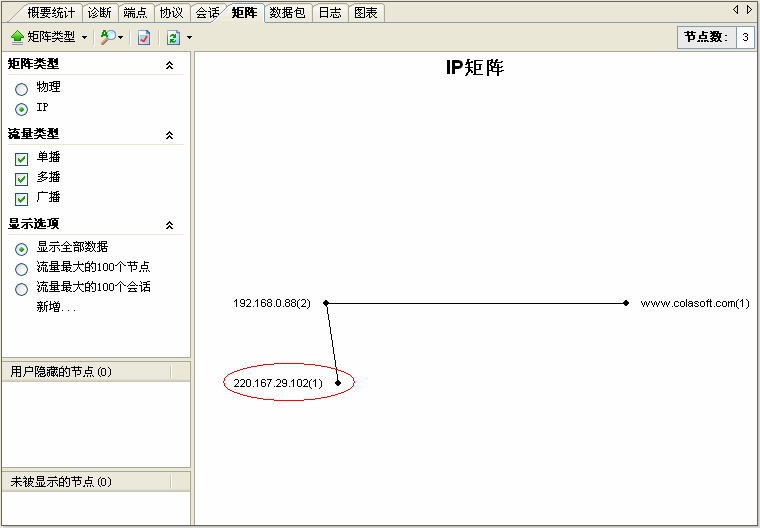Screen dimensions: 760x528
Task: Click the left tab-scroll arrow
Action: coord(736,9)
